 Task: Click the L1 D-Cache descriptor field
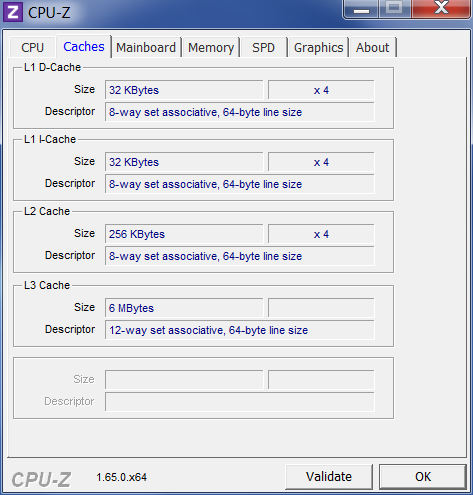click(240, 112)
